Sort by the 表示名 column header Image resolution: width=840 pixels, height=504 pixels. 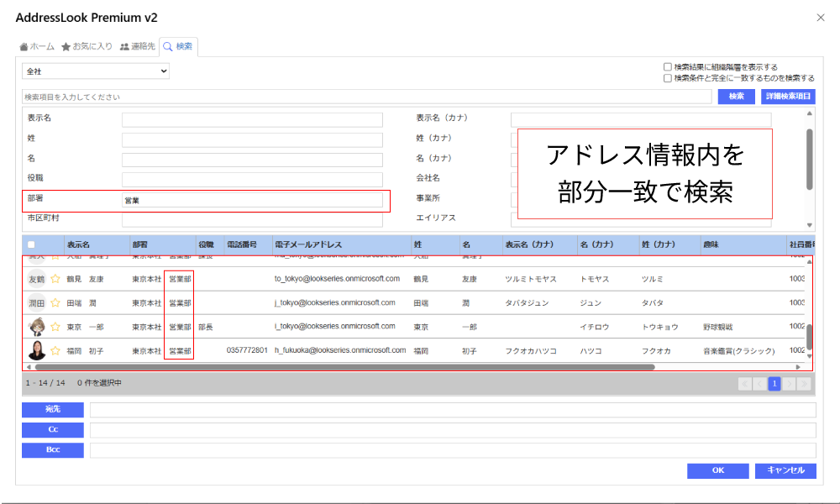(x=79, y=244)
